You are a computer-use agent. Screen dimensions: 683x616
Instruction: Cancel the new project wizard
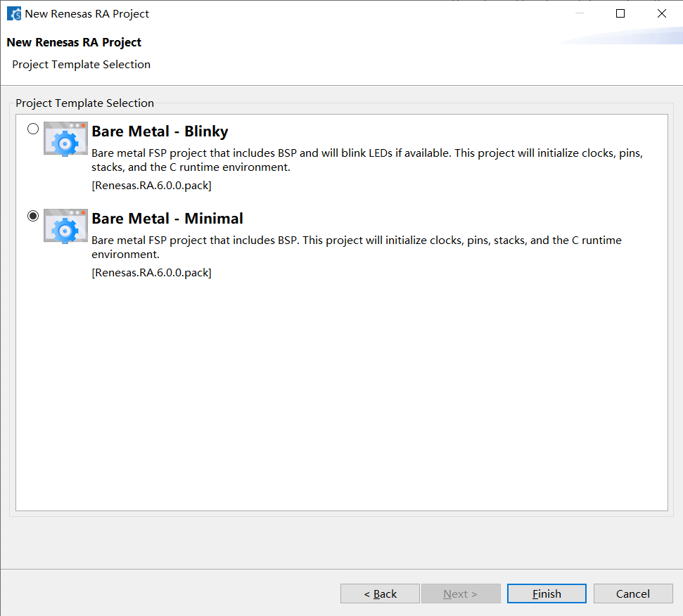[x=632, y=593]
